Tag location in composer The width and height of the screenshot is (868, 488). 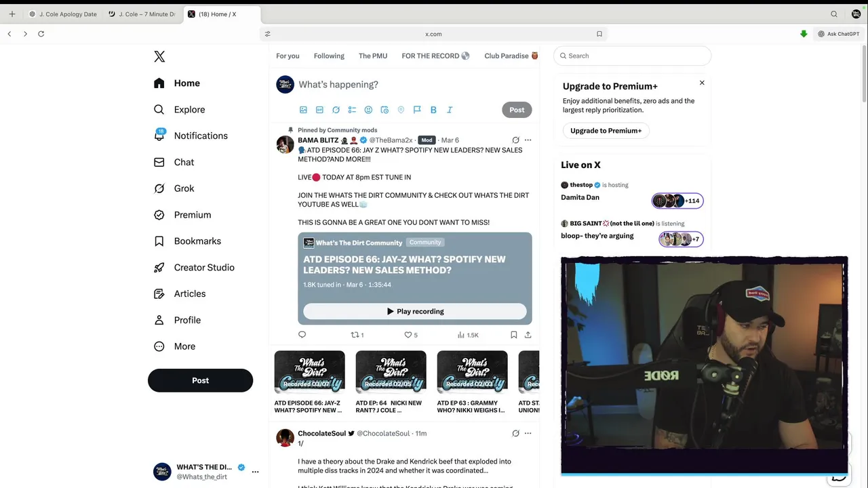(x=401, y=110)
